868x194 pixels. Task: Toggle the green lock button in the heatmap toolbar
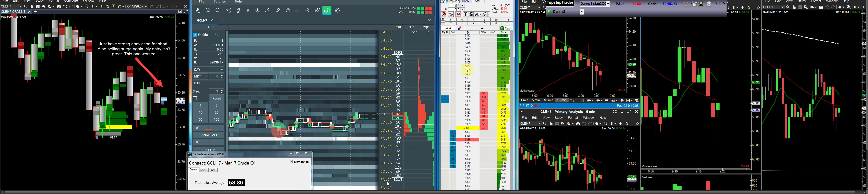click(x=327, y=10)
